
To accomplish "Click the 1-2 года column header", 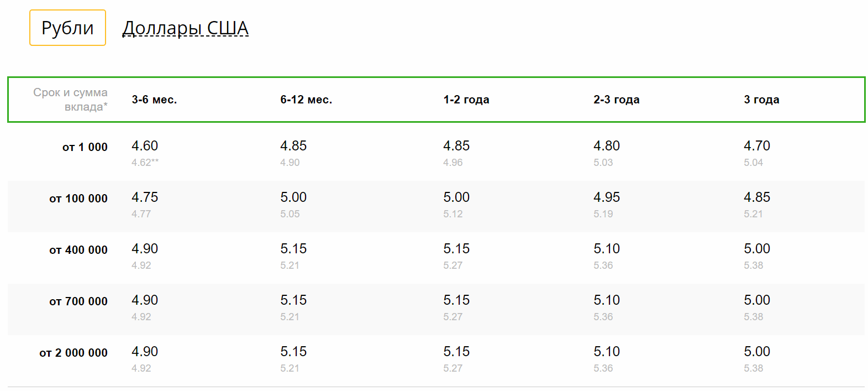I will pos(466,100).
